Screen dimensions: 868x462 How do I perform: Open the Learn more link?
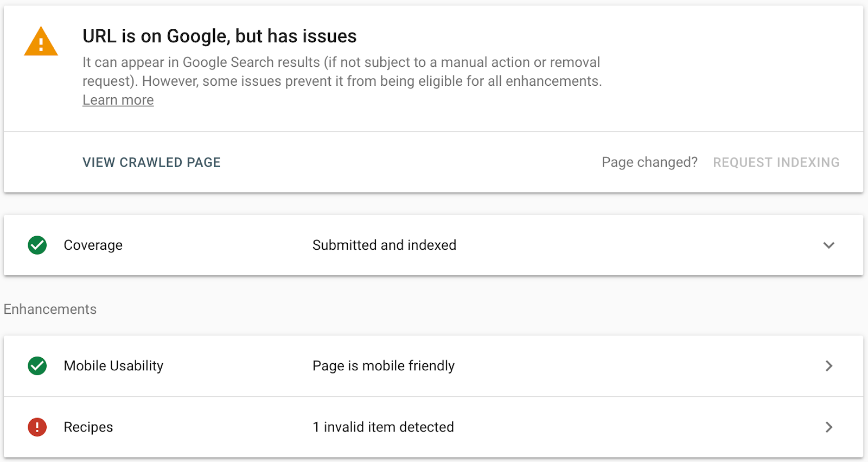point(118,100)
